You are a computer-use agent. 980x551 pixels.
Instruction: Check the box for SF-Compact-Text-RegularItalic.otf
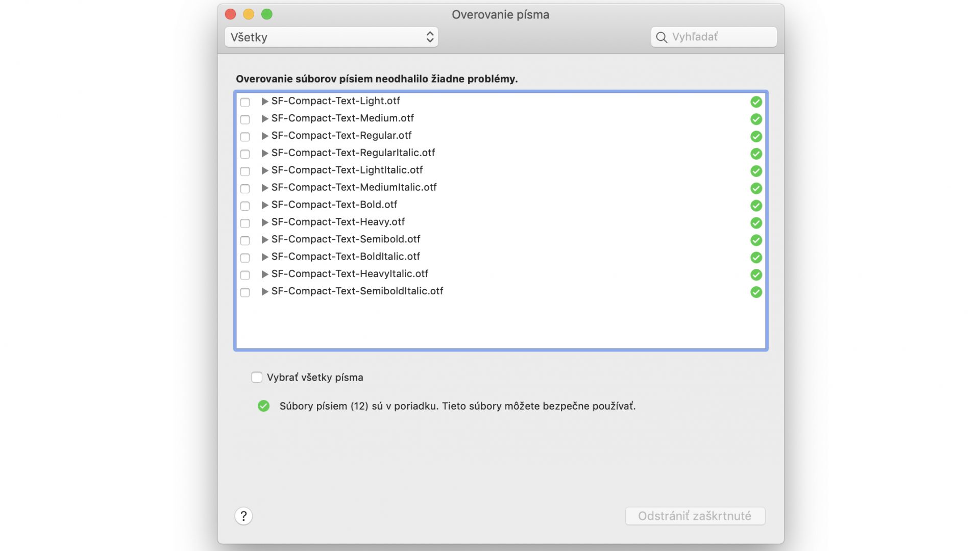[245, 154]
